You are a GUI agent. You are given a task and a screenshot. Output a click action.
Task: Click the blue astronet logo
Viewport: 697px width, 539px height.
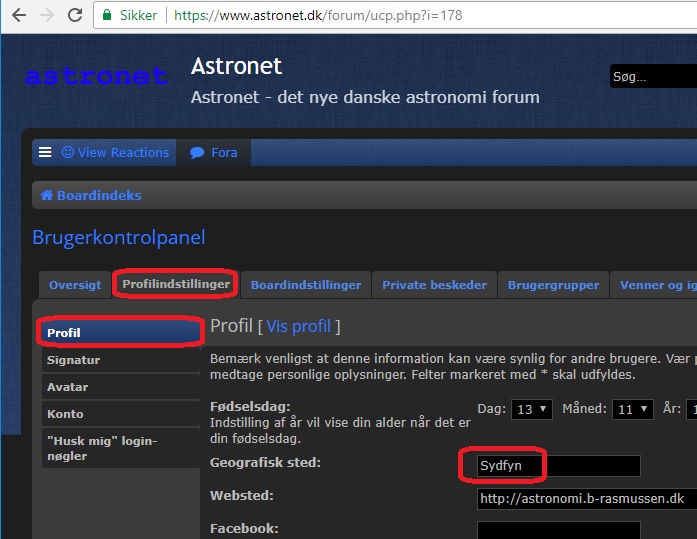(x=96, y=76)
